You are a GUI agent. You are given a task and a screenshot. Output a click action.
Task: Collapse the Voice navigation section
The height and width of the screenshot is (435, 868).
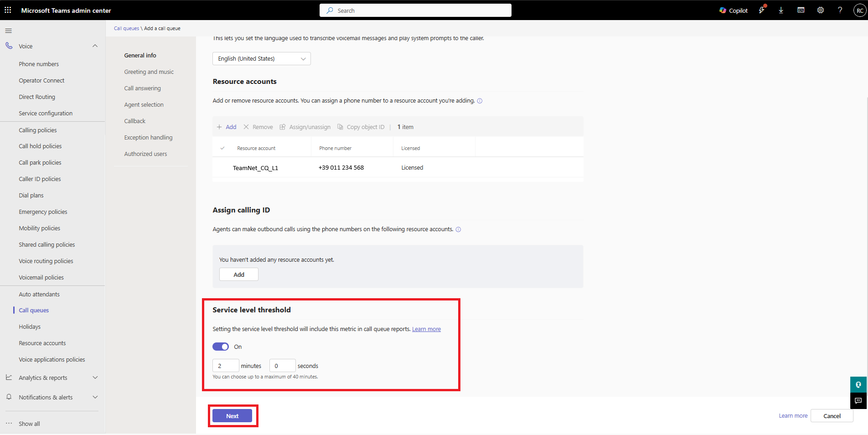point(95,46)
